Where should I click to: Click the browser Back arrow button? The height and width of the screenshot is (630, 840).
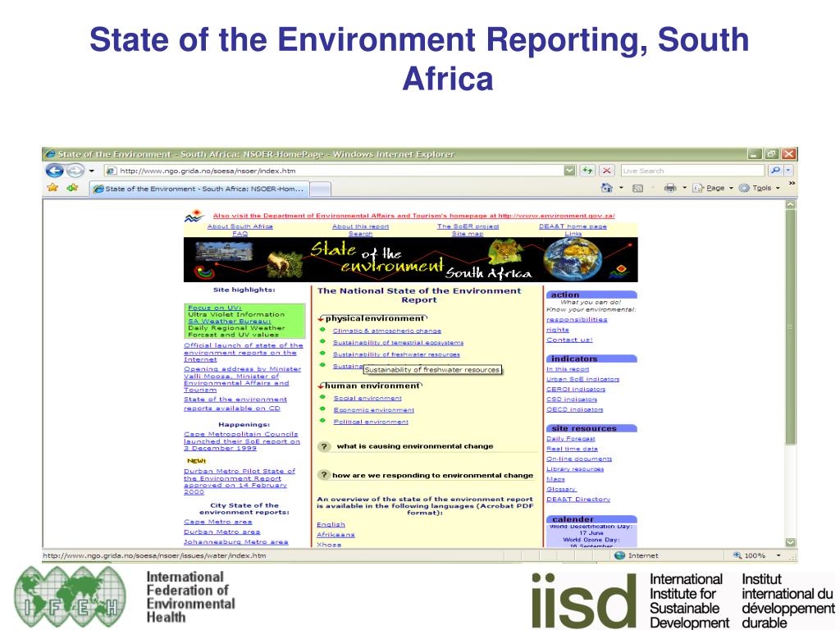(x=55, y=171)
